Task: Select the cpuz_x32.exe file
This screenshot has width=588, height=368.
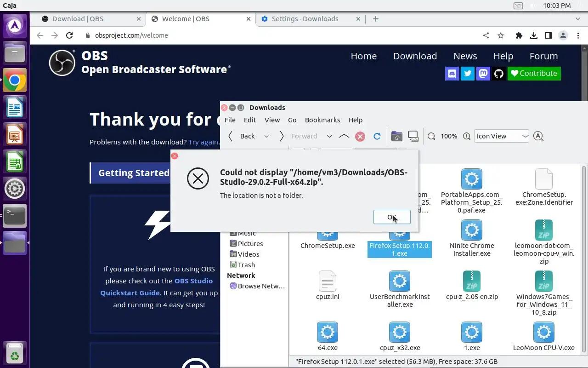Action: coord(399,337)
